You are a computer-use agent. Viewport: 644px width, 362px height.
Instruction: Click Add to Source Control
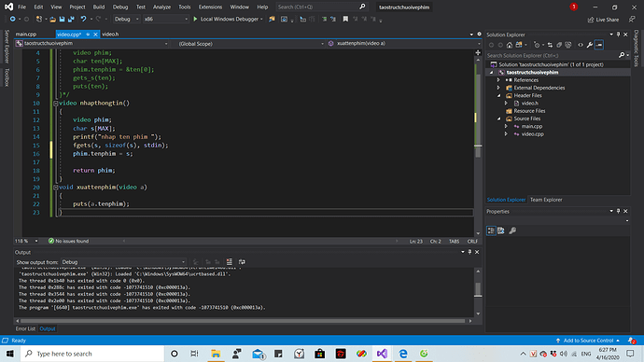tap(587, 341)
